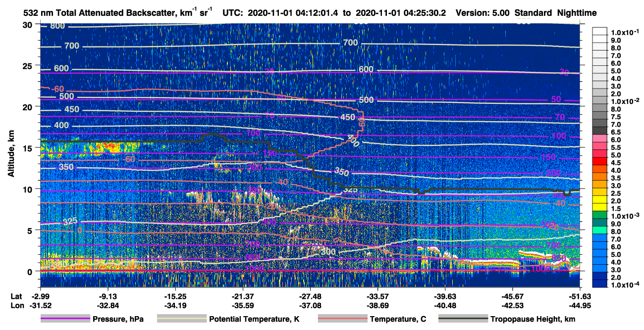
Task: Click the 'Pressure, hPa' legend label
Action: click(x=118, y=319)
